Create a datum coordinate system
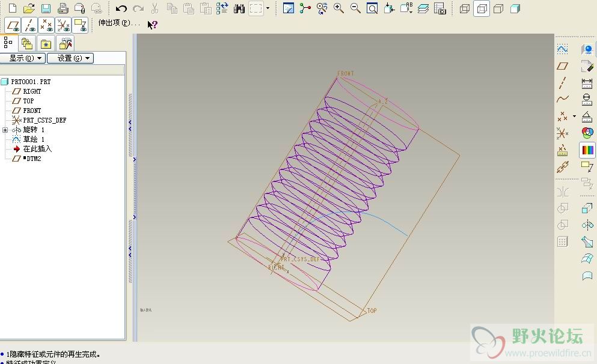Viewport: 597px width, 364px height. 562,133
